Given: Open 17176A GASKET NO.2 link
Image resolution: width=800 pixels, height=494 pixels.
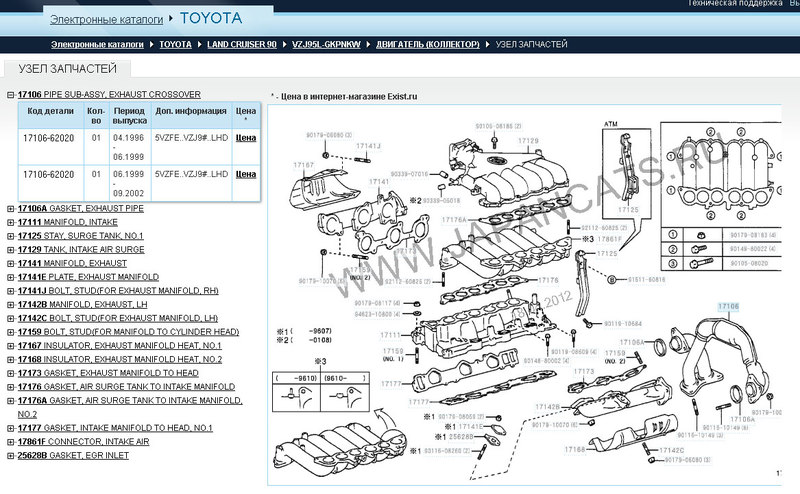Looking at the screenshot, I should click(x=130, y=407).
